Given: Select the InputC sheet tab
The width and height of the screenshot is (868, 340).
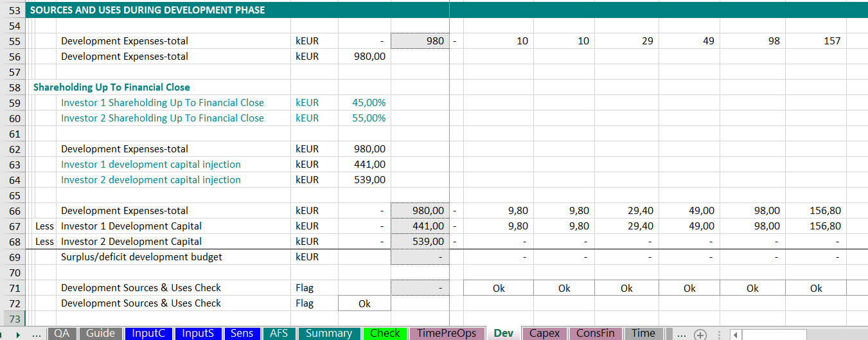Looking at the screenshot, I should pos(148,334).
